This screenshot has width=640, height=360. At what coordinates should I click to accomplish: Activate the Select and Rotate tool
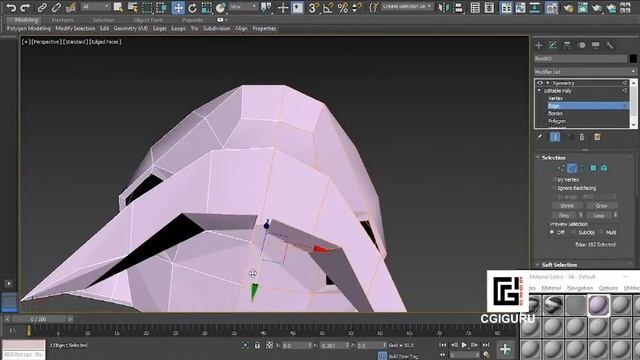tap(192, 7)
